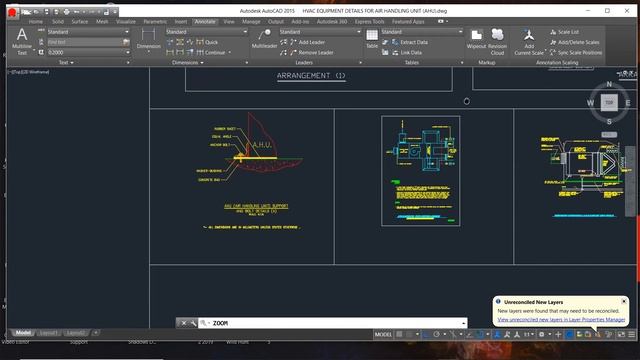
Task: Click Add/Delete Scales
Action: pos(574,42)
